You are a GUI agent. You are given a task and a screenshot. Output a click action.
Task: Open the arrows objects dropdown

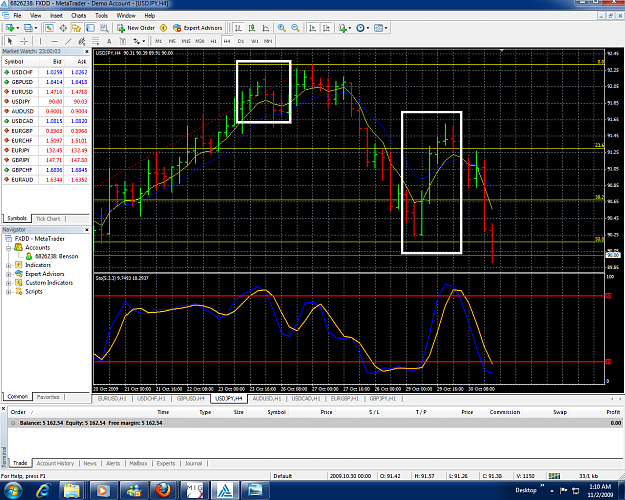point(143,41)
